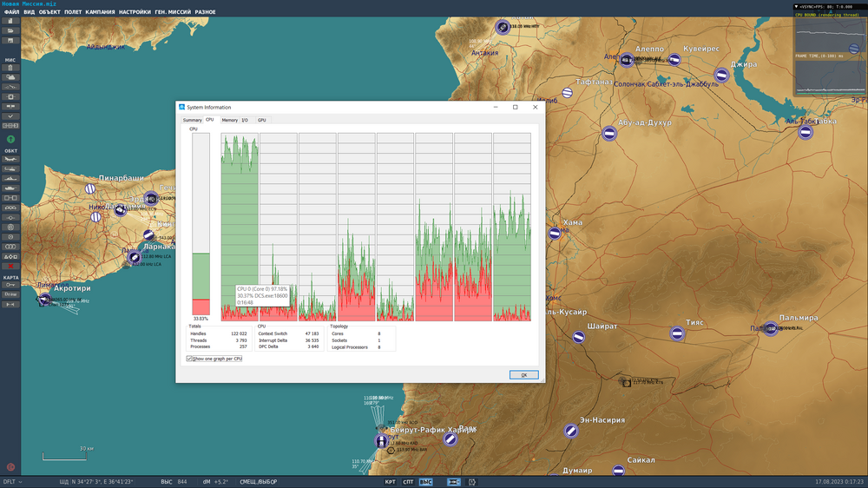The height and width of the screenshot is (488, 868).
Task: Toggle the СПТ satellite map mode
Action: pos(408,481)
